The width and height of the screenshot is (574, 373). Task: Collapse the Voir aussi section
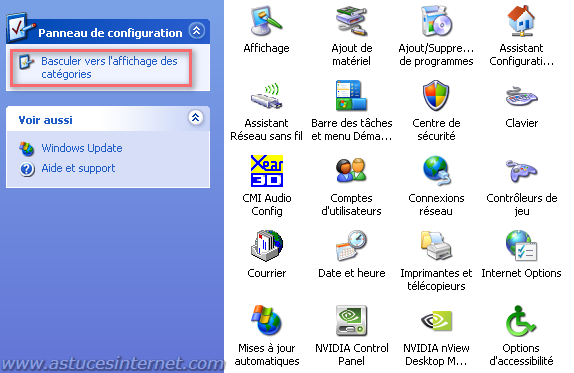point(195,118)
